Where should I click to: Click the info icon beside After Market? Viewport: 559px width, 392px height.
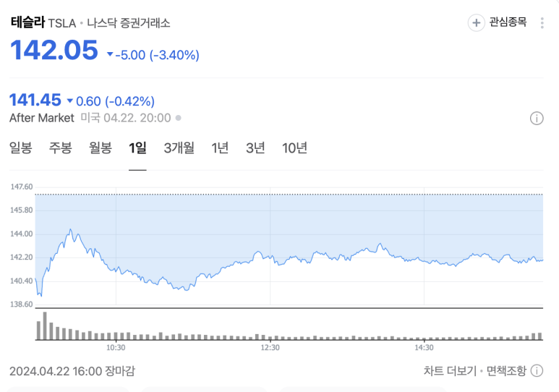(x=537, y=118)
